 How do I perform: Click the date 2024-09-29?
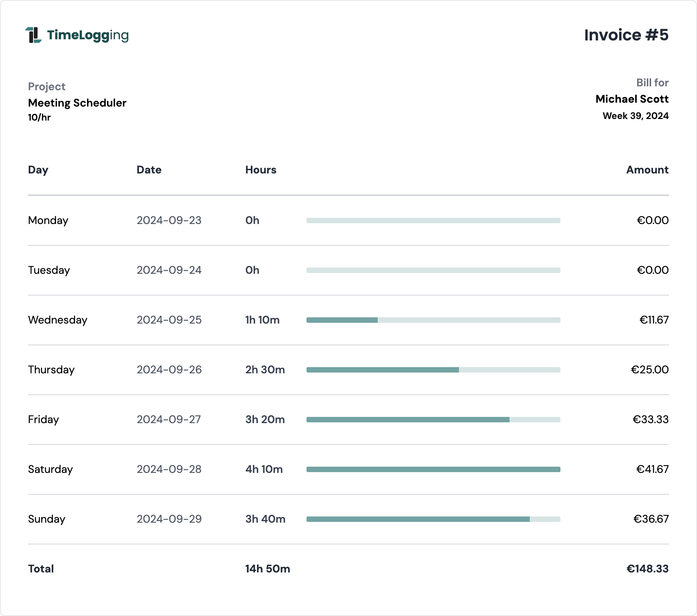(169, 519)
